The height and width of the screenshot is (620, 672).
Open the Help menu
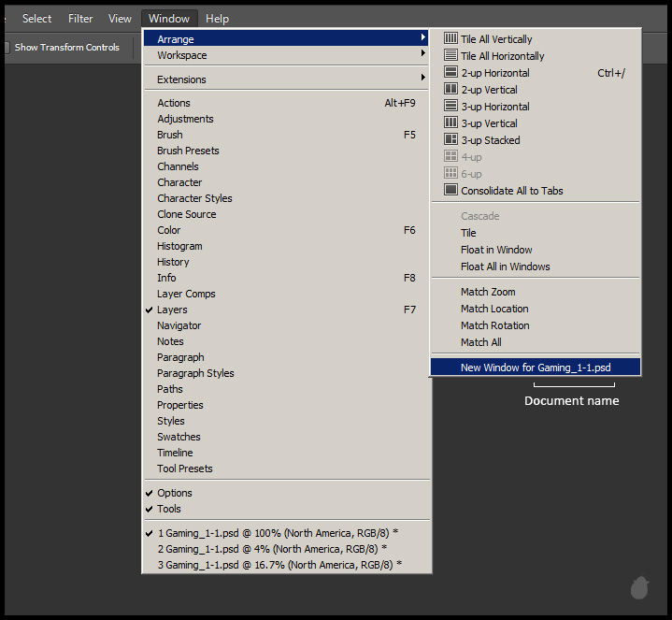point(217,19)
